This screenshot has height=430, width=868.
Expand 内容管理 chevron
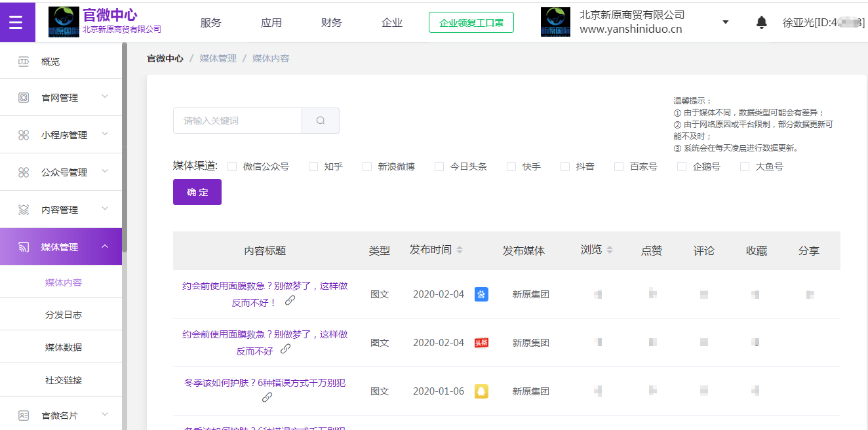(105, 209)
